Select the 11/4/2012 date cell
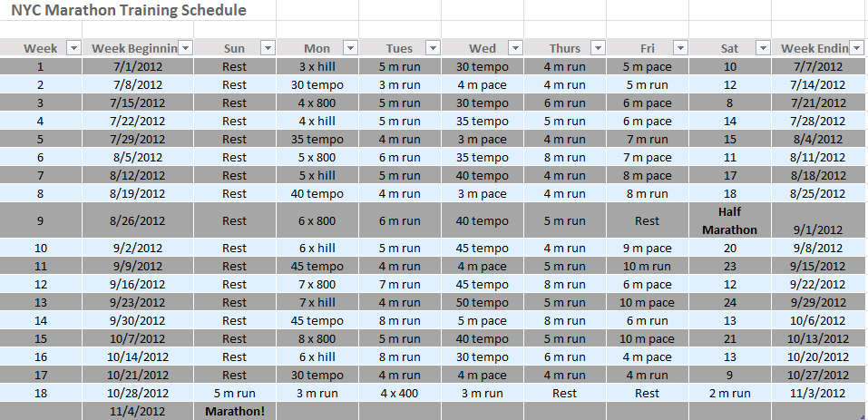Viewport: 868px width, 420px height. pyautogui.click(x=138, y=411)
